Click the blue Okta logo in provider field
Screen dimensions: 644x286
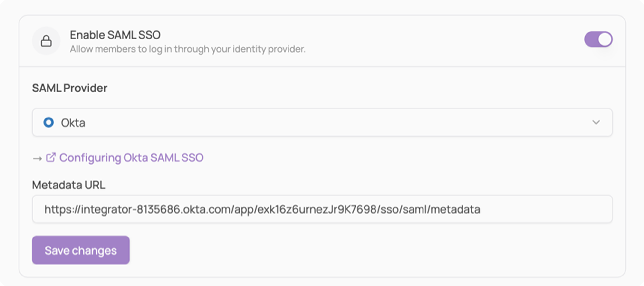point(48,122)
